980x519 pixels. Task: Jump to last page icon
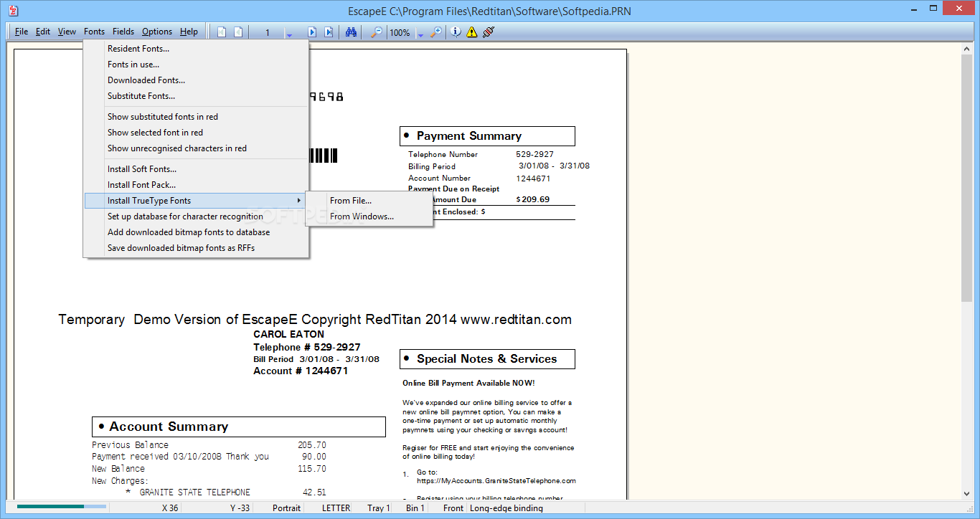(328, 32)
